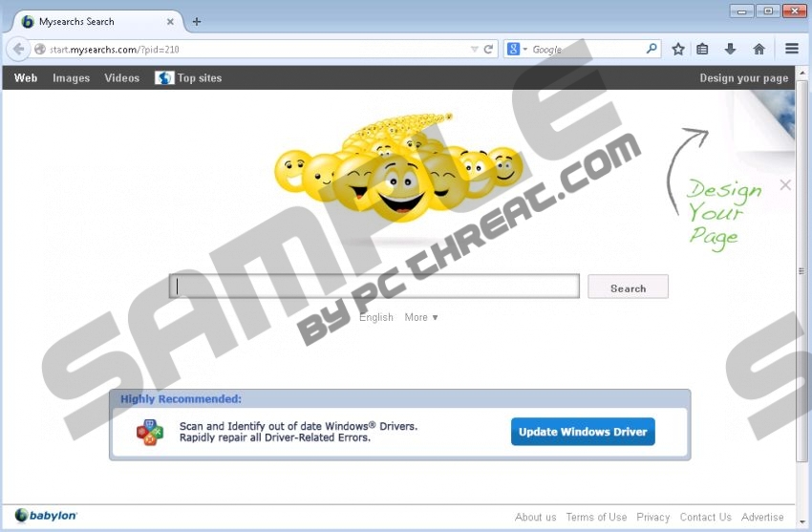Open the URL bar history dropdown arrow

pos(475,49)
